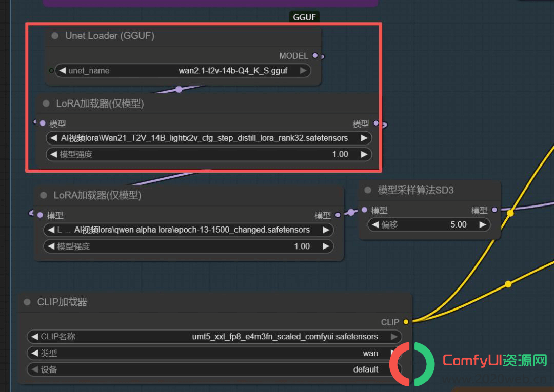This screenshot has height=392, width=554.
Task: Previous CLIP名称 left arrow
Action: pyautogui.click(x=34, y=337)
